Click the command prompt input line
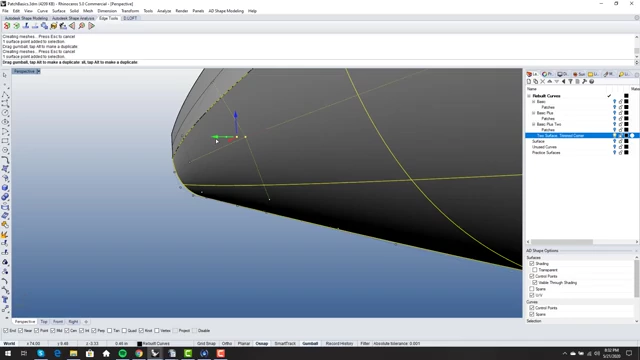This screenshot has width=640, height=360. pos(318,62)
